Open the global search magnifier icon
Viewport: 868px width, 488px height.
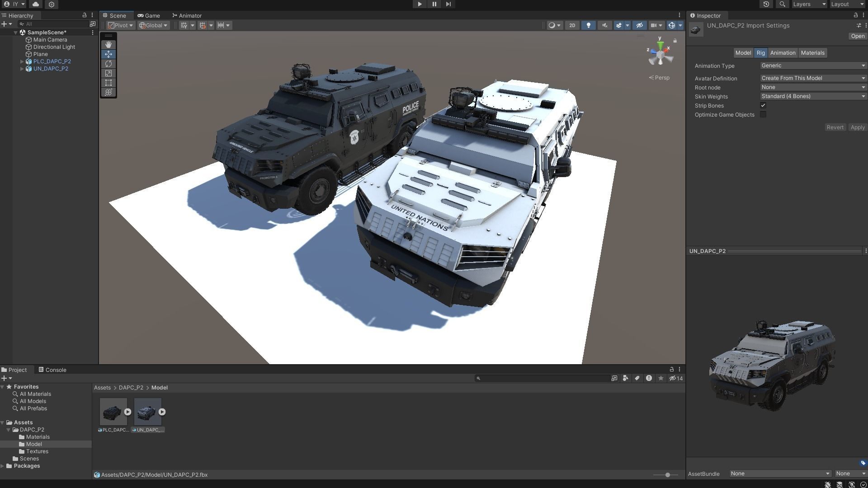783,4
